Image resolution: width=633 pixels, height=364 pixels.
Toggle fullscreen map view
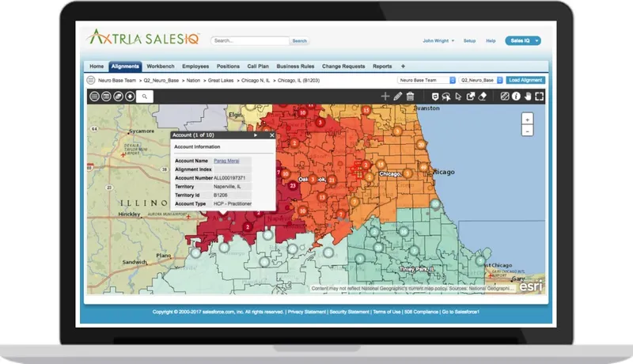pyautogui.click(x=540, y=97)
